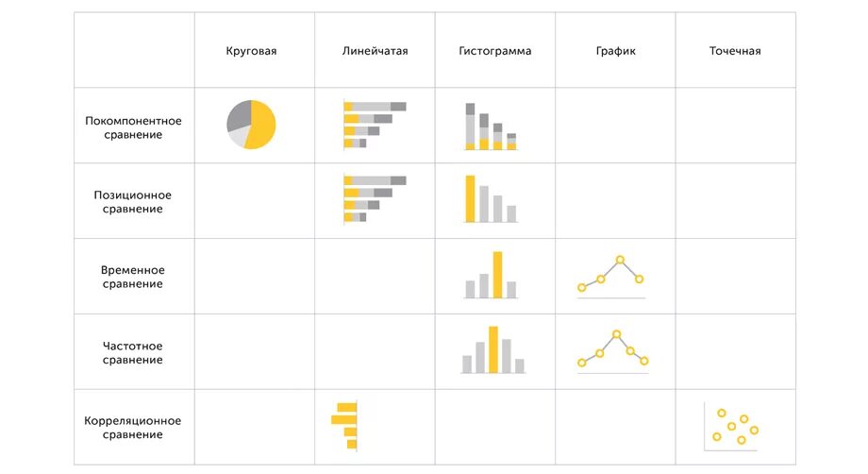The width and height of the screenshot is (868, 474).
Task: Select the Линейчатая column header
Action: pyautogui.click(x=375, y=51)
